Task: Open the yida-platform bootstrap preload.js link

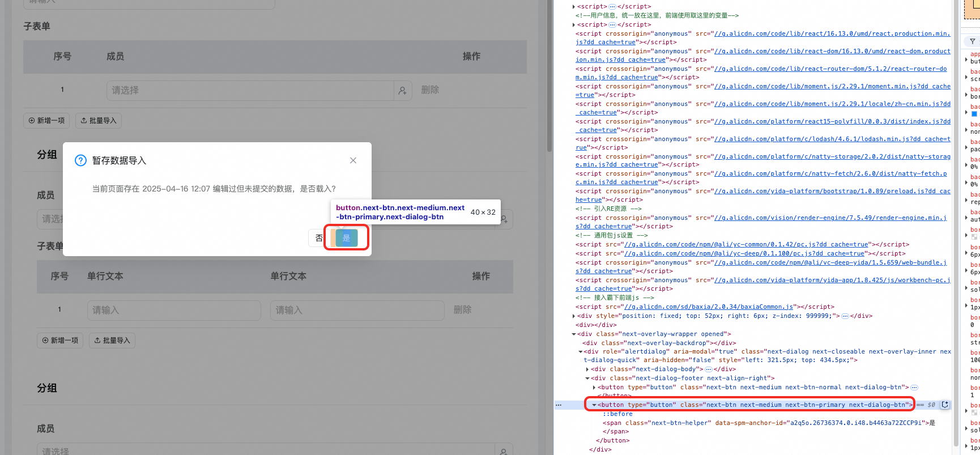Action: (x=763, y=195)
